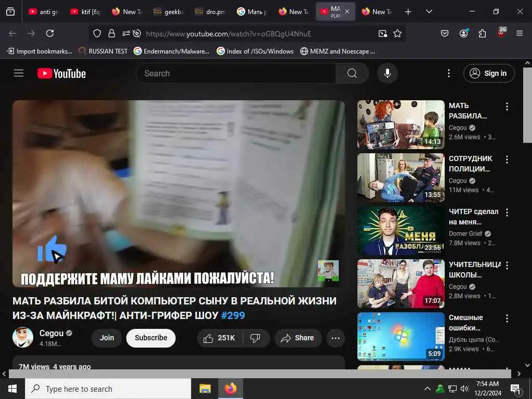Viewport: 532px width, 399px height.
Task: Open the notification center icon
Action: coord(515,389)
